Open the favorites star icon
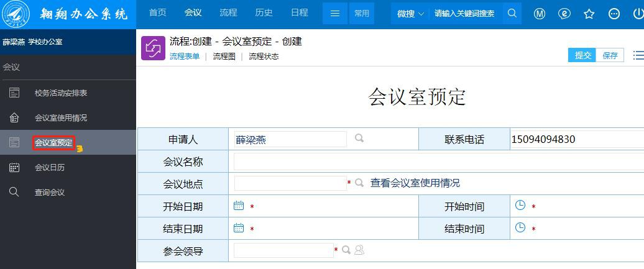This screenshot has height=269, width=644. (x=589, y=14)
